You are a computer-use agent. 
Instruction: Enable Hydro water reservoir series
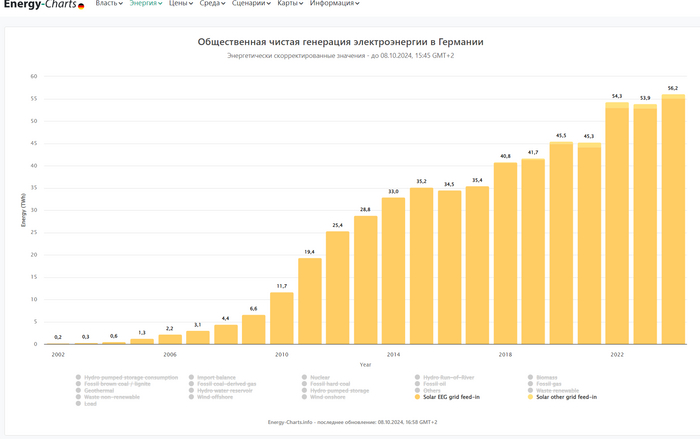(x=221, y=390)
